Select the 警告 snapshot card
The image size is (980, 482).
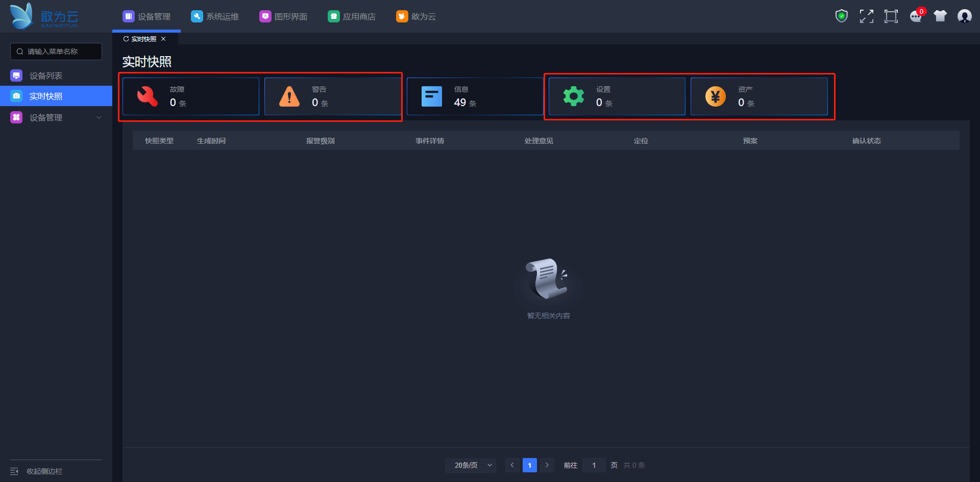(x=333, y=96)
